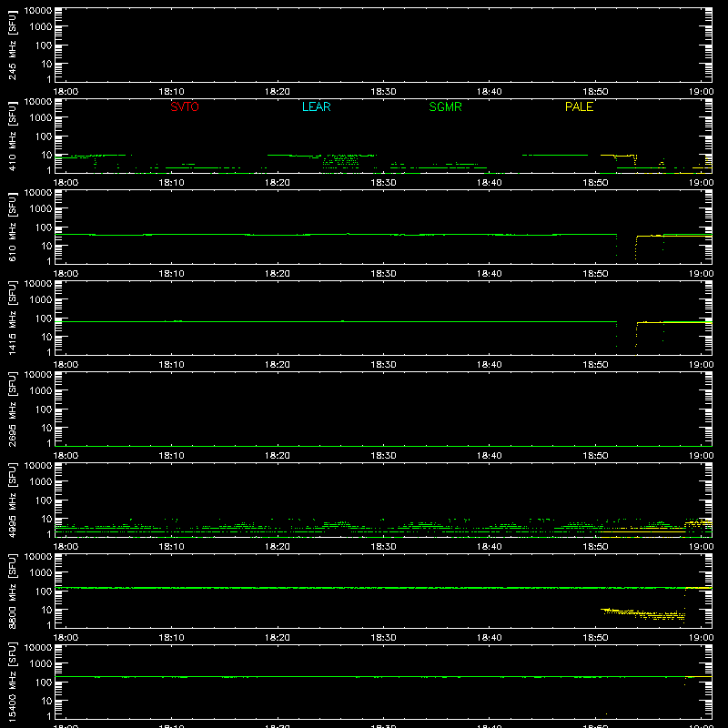728x728 pixels.
Task: Click the 10000 tick on the 245 MHz axis
Action: click(x=38, y=11)
